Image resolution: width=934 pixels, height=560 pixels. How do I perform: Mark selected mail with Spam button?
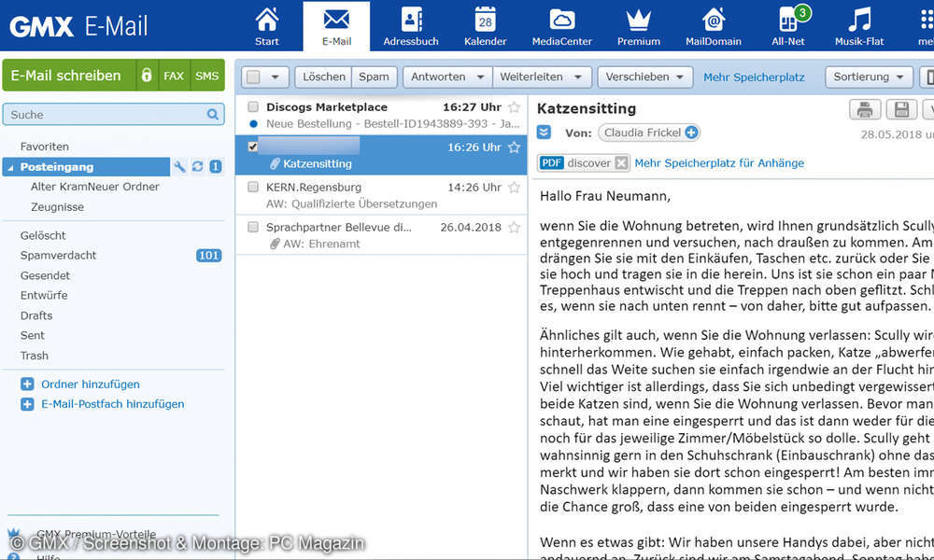[x=375, y=77]
